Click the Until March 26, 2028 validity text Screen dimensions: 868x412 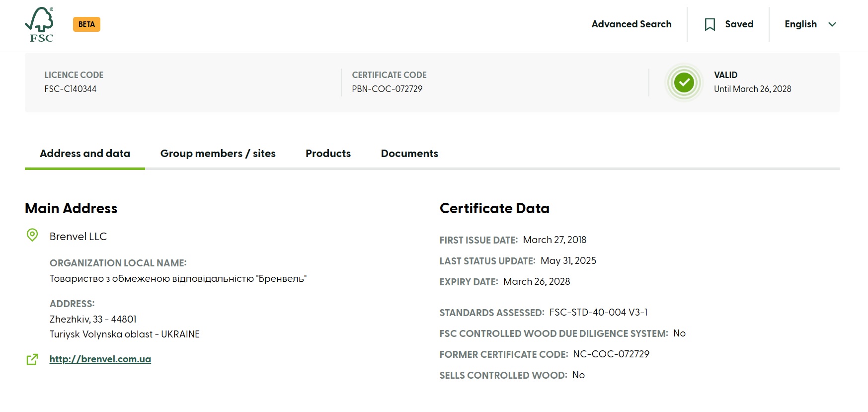(x=753, y=89)
